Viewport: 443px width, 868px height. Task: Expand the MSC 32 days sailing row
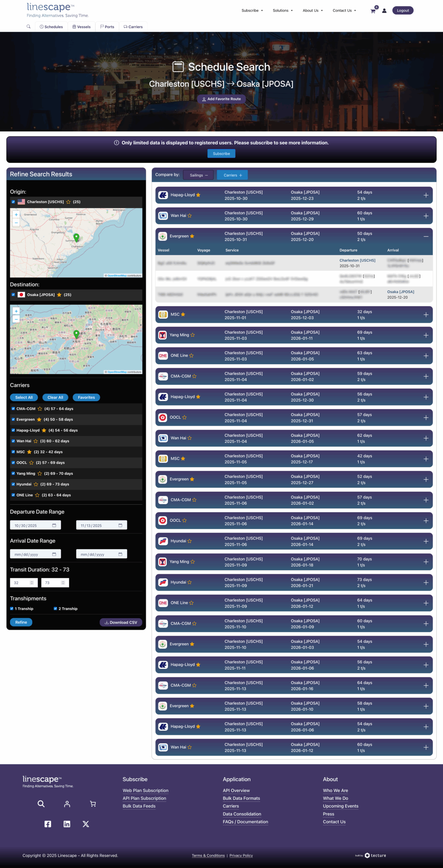tap(426, 315)
